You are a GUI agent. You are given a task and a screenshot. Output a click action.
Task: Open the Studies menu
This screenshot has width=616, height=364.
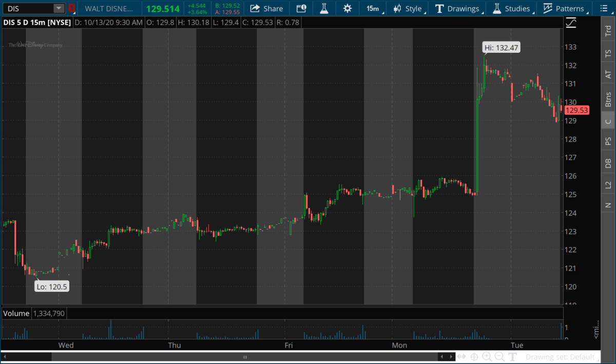tap(511, 8)
